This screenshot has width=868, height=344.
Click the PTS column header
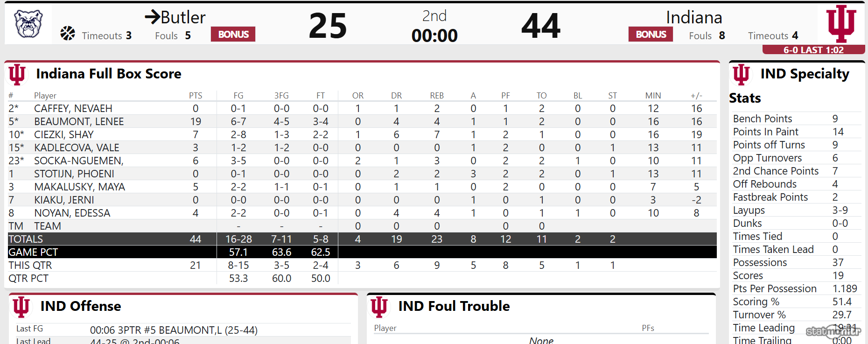point(196,96)
